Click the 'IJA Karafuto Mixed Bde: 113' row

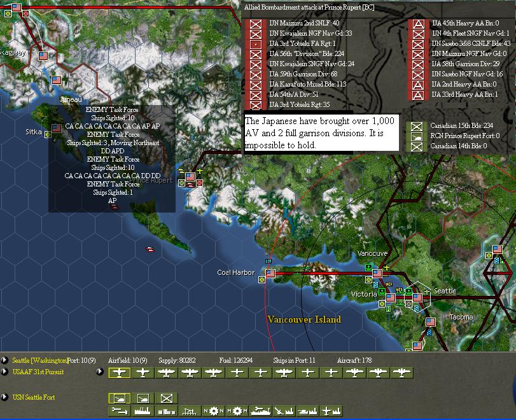(297, 84)
